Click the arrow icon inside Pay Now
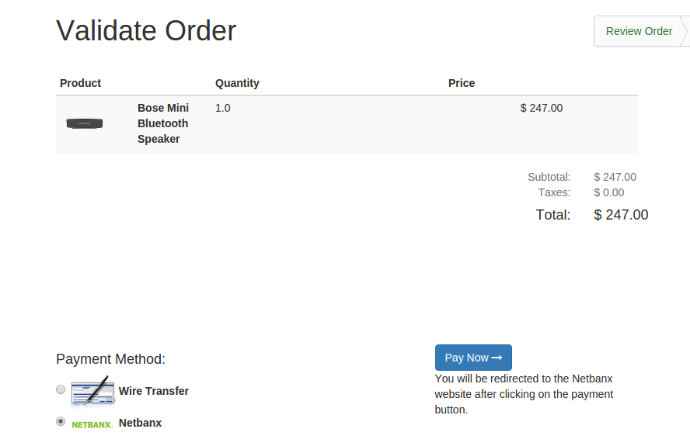Viewport: 690px width, 446px height. click(x=497, y=358)
